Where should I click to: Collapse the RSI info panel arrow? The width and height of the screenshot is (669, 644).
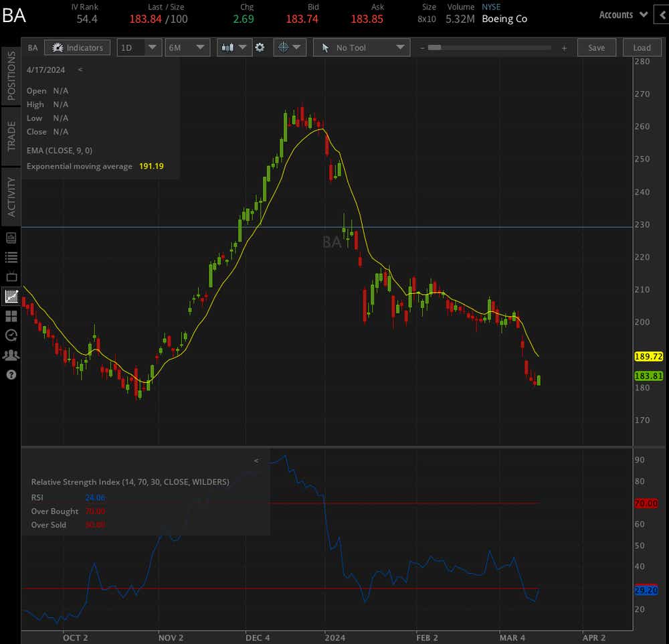click(x=256, y=461)
